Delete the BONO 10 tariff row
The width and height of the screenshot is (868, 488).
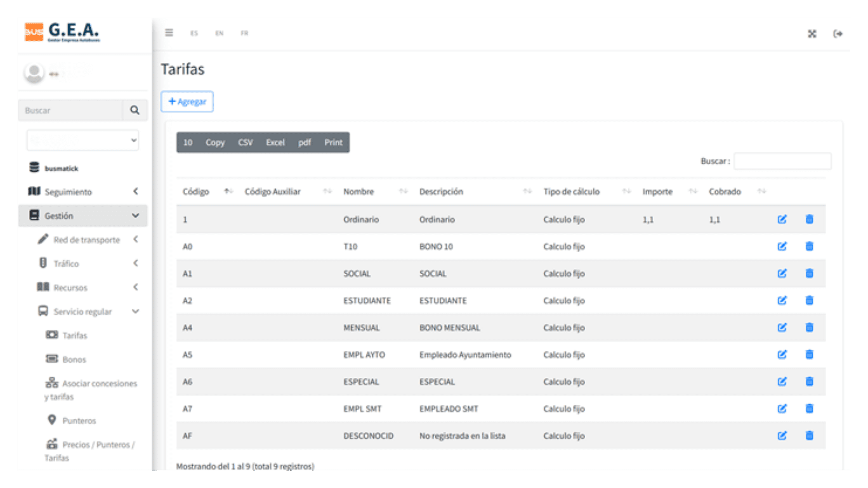pos(809,246)
